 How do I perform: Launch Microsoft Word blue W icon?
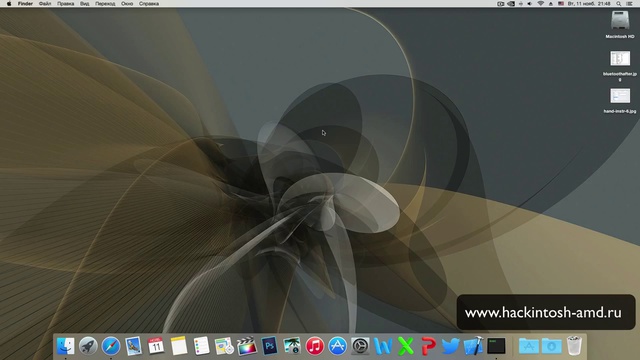click(383, 346)
